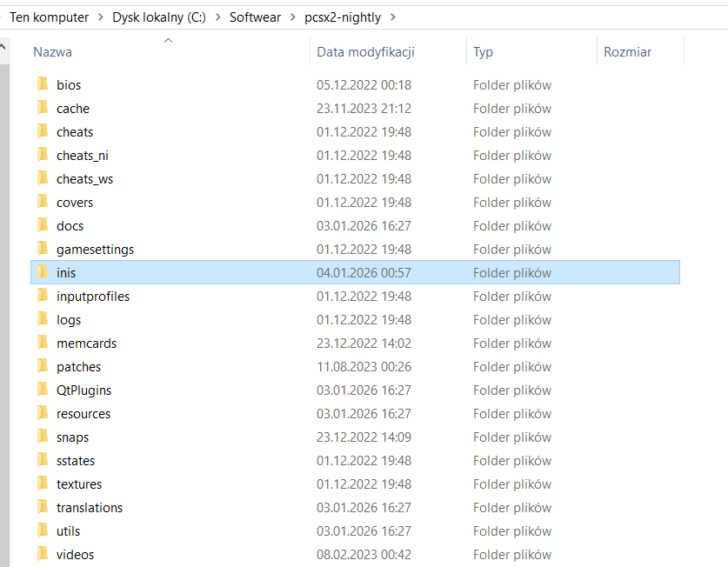Click date 23.11.2023 21:12 of cache
The image size is (728, 567).
364,108
